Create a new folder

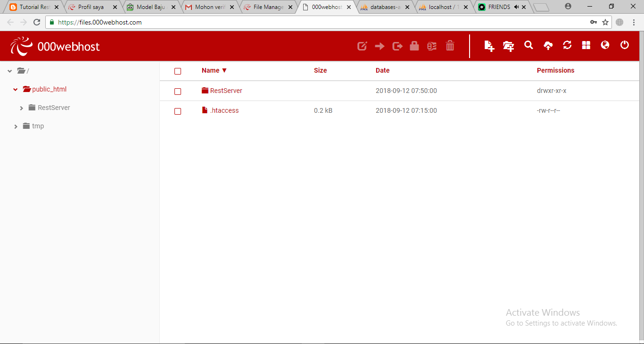[508, 46]
